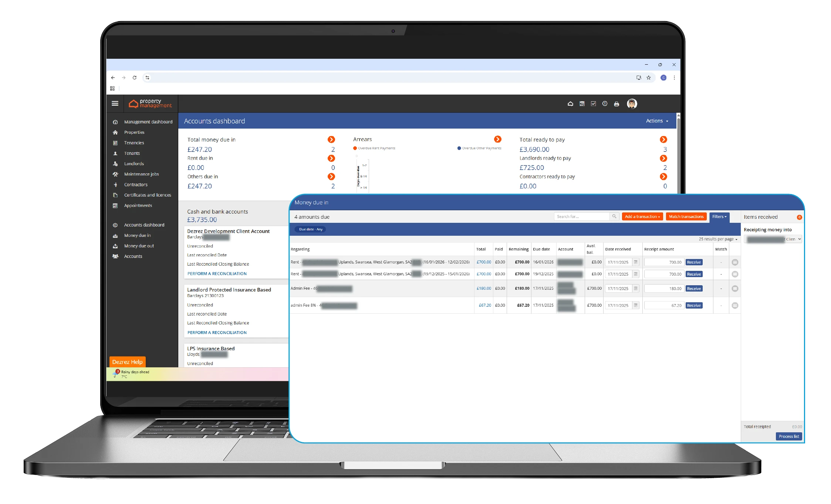Toggle the hamburger sidebar menu
The height and width of the screenshot is (504, 831).
(x=115, y=104)
